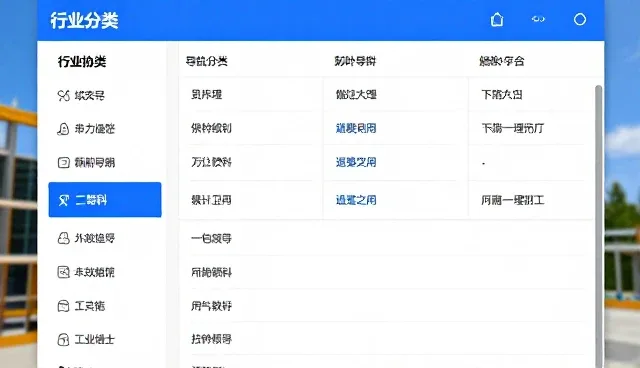The image size is (640, 368).
Task: Click the scissors-like icon on the topmost sidebar item
Action: (x=63, y=95)
